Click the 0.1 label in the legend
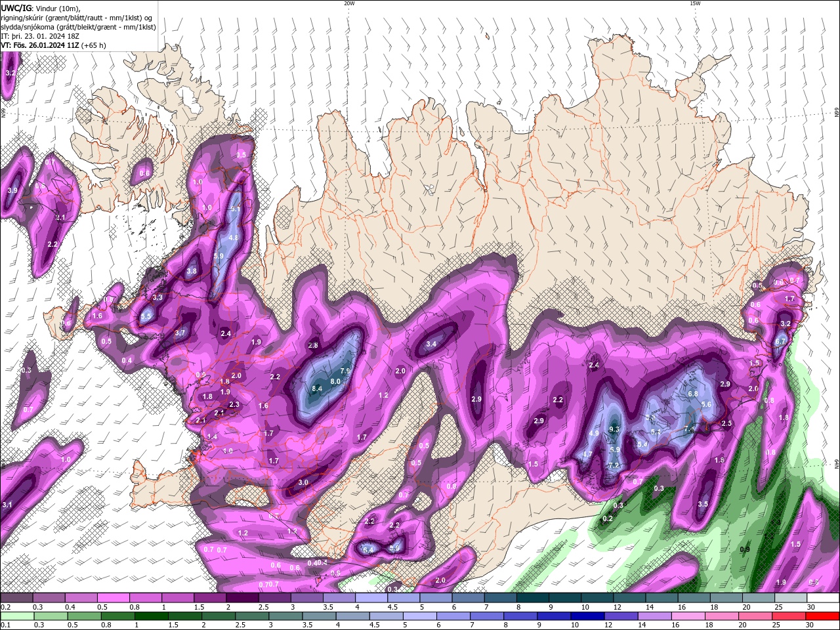840x630 pixels. (x=5, y=625)
